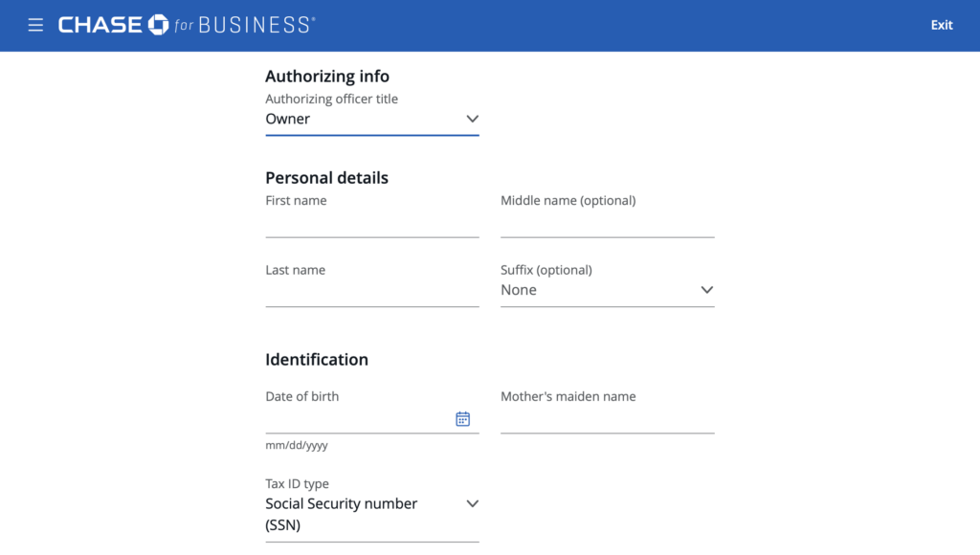Click the CHASE wordmark in header
This screenshot has height=555, width=980.
pyautogui.click(x=100, y=25)
